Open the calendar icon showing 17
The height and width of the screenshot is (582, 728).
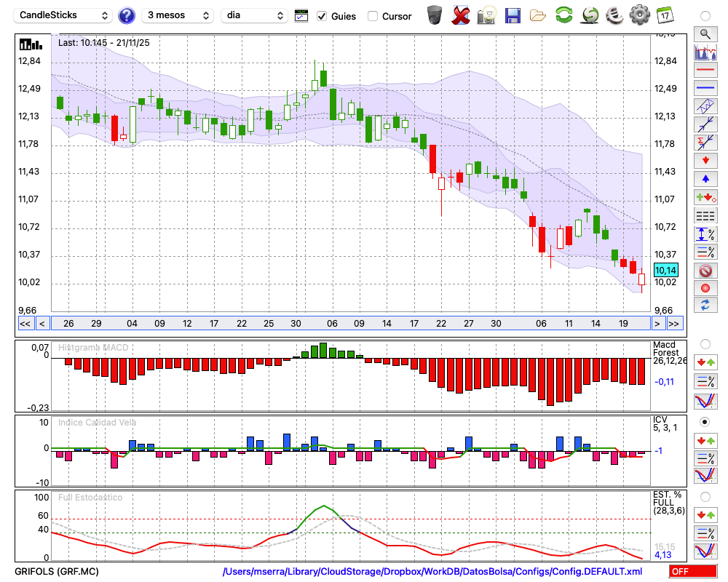[x=665, y=15]
